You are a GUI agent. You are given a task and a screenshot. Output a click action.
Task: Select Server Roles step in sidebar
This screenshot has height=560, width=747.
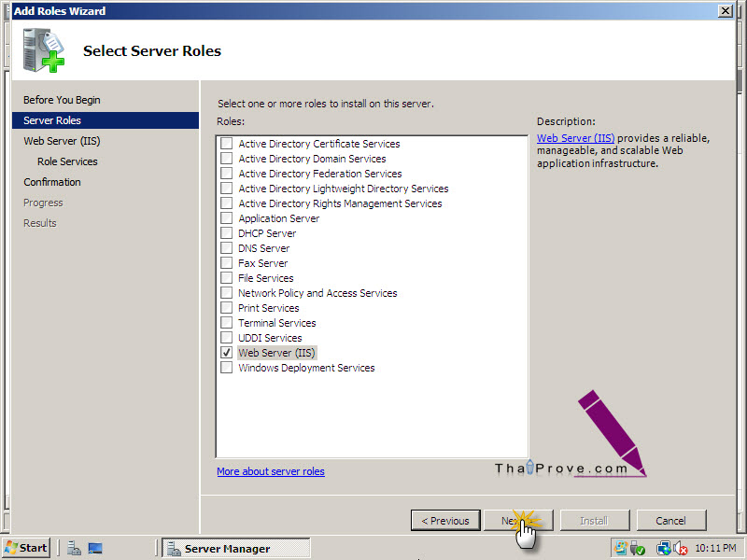106,120
